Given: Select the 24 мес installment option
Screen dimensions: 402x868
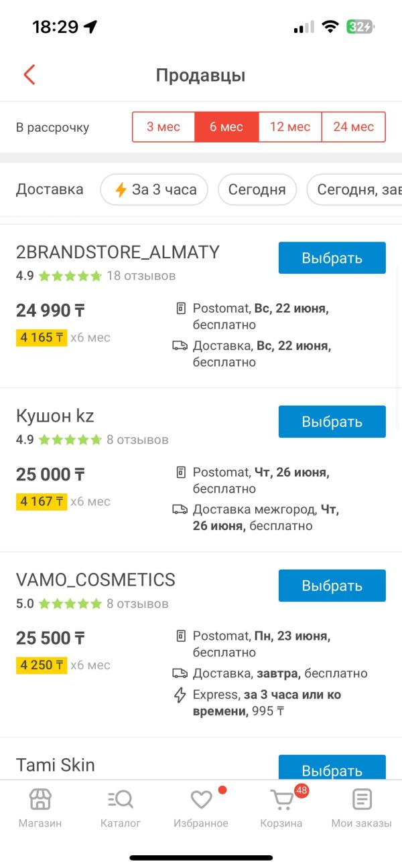Looking at the screenshot, I should coord(354,127).
